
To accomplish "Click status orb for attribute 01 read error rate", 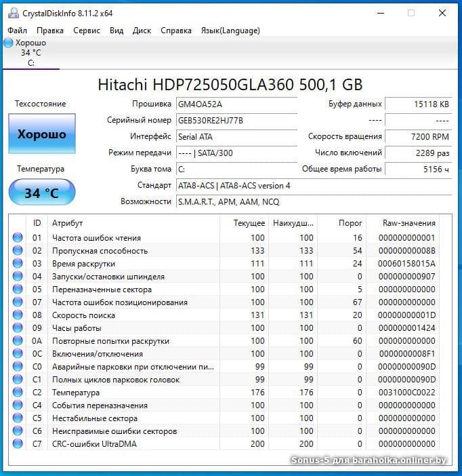I will [18, 237].
